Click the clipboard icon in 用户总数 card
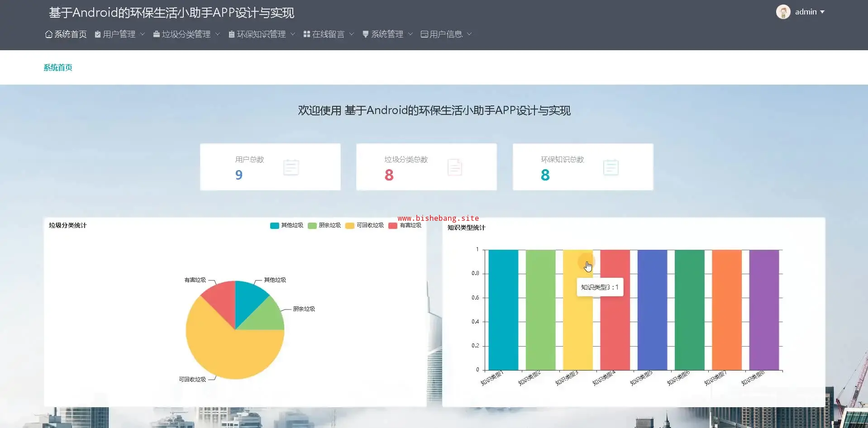The image size is (868, 428). (291, 167)
